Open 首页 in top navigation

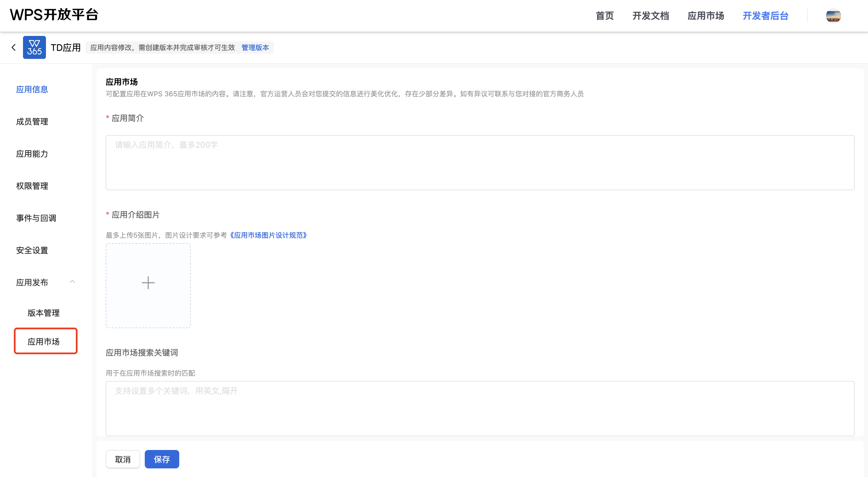point(605,16)
